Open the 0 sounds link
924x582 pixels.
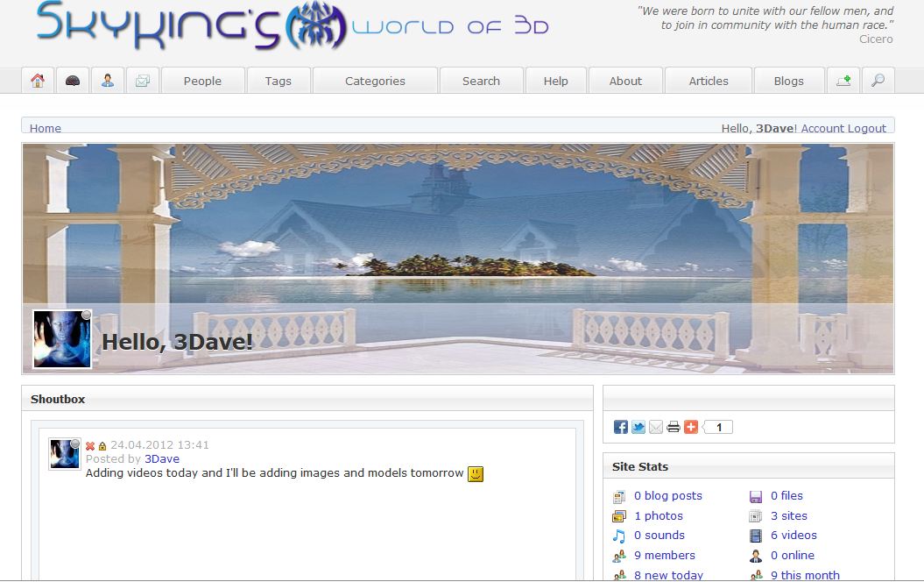coord(659,536)
